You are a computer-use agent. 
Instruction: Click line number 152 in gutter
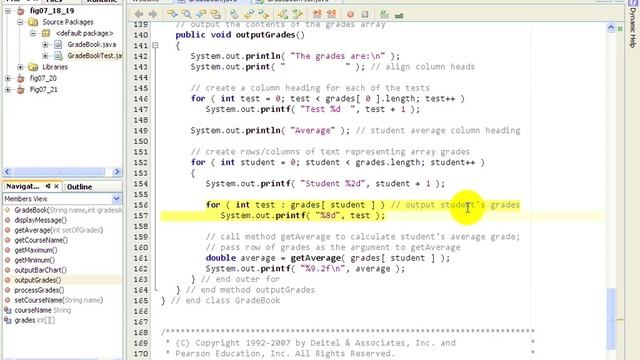click(x=141, y=162)
